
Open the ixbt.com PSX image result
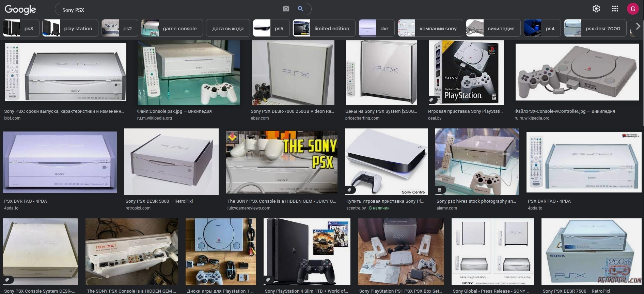click(x=65, y=72)
